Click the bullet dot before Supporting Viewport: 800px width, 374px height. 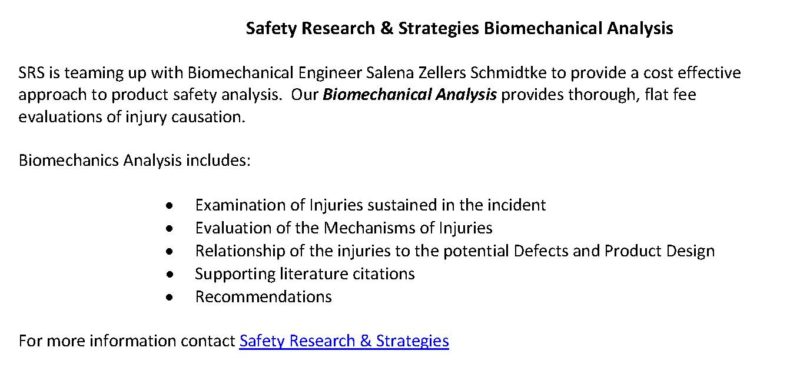tap(169, 275)
